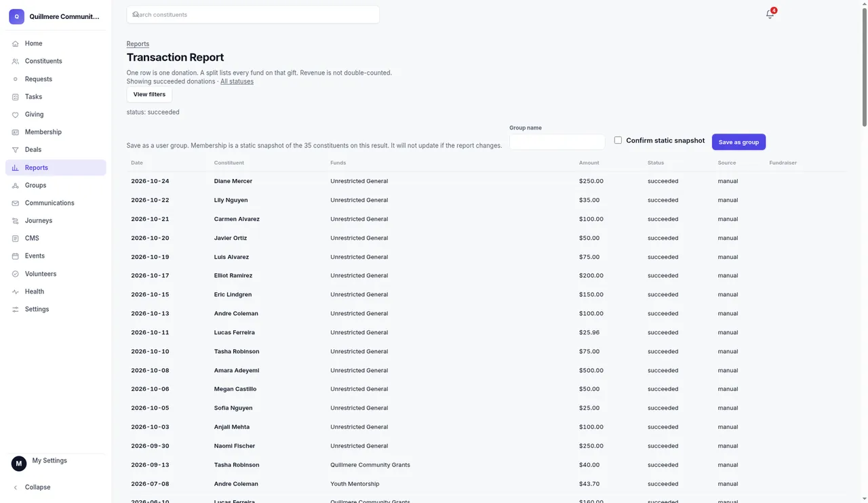Open the Communications menu item

click(x=56, y=203)
